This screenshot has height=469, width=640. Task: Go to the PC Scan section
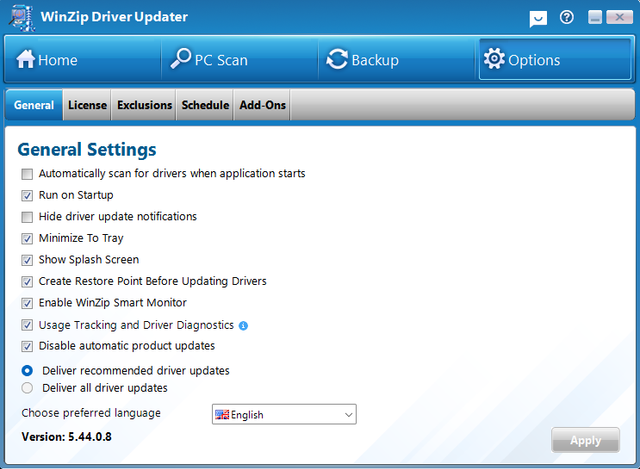pyautogui.click(x=240, y=60)
